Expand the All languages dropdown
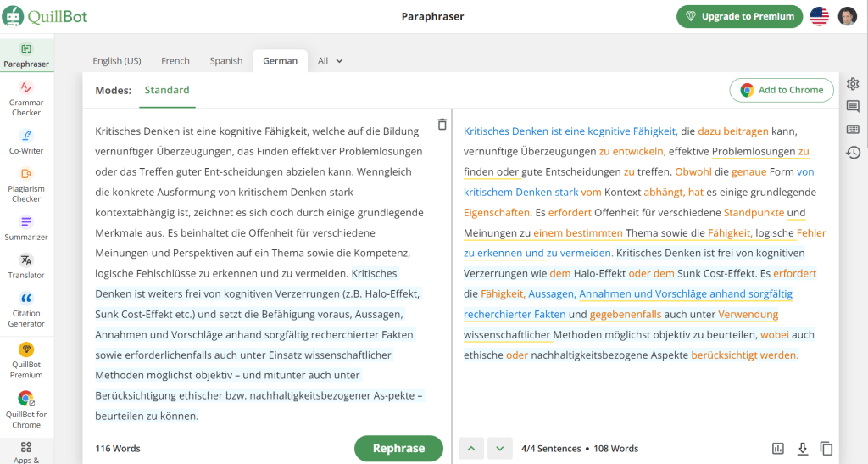 click(x=330, y=61)
